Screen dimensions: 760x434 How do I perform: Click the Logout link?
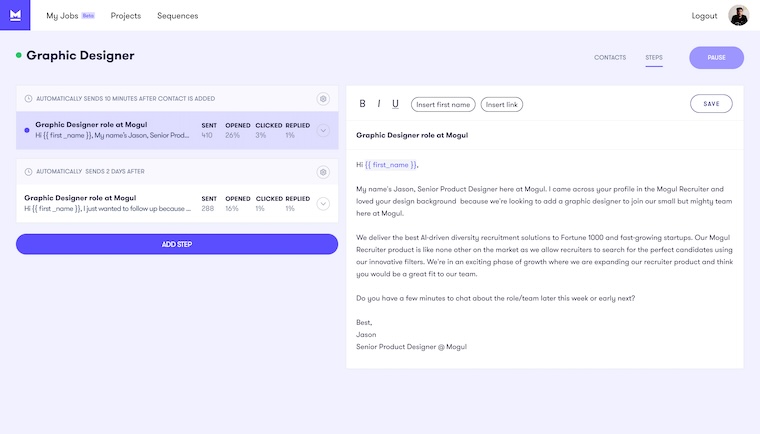click(704, 16)
